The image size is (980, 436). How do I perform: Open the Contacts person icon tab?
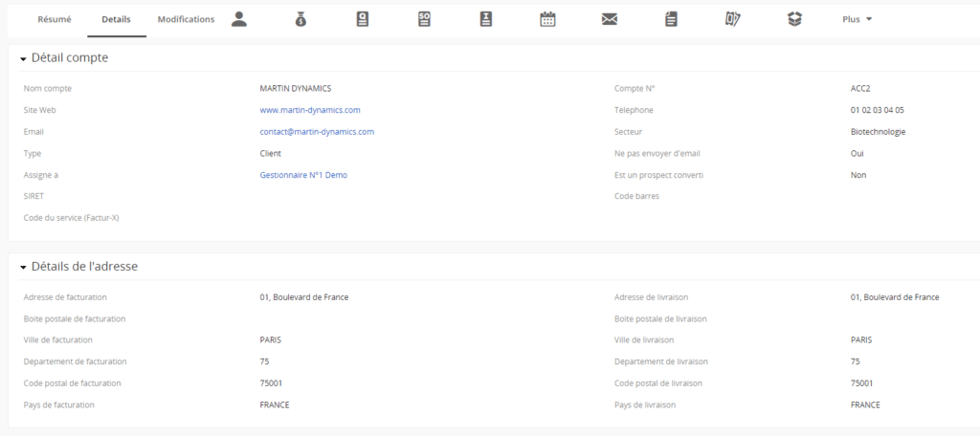point(238,19)
